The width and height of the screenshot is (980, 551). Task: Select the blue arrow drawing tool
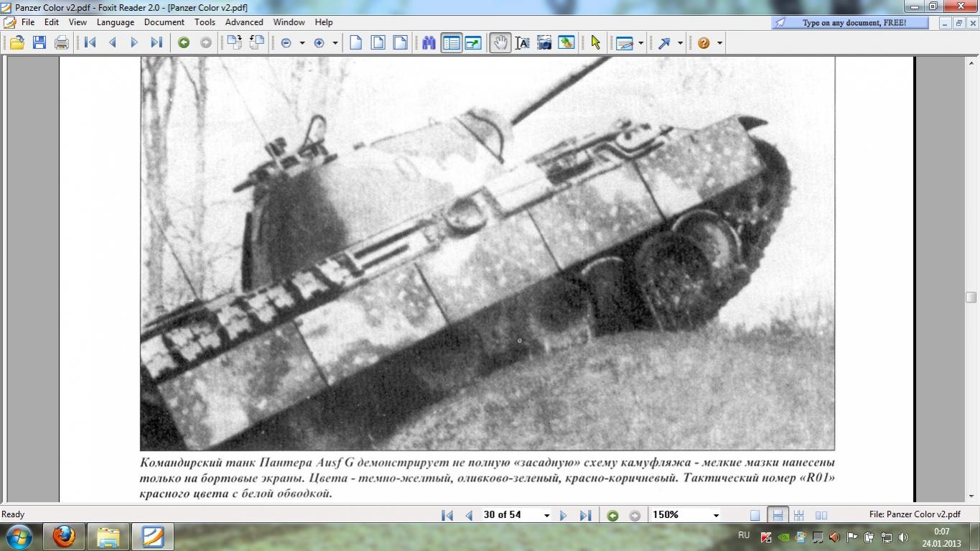point(664,43)
